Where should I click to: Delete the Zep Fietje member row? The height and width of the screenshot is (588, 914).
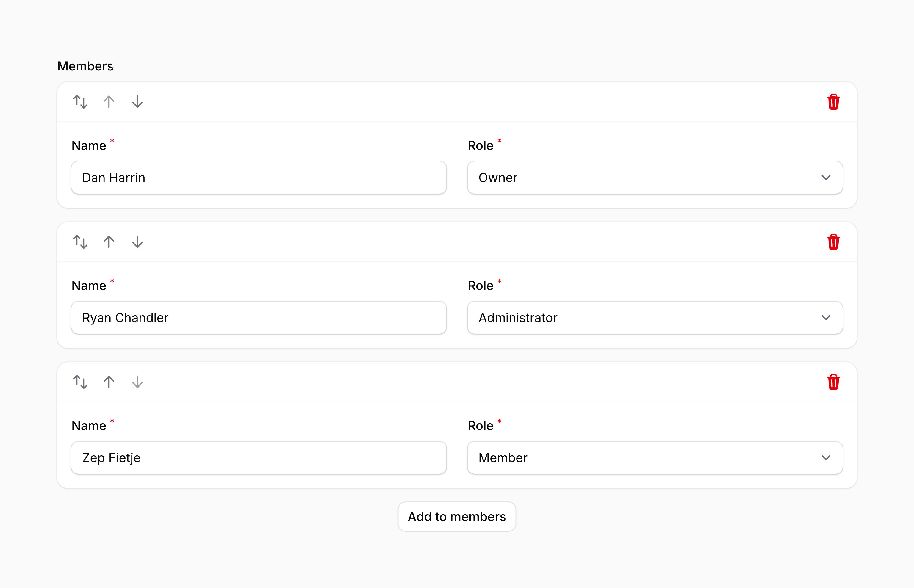click(x=833, y=382)
